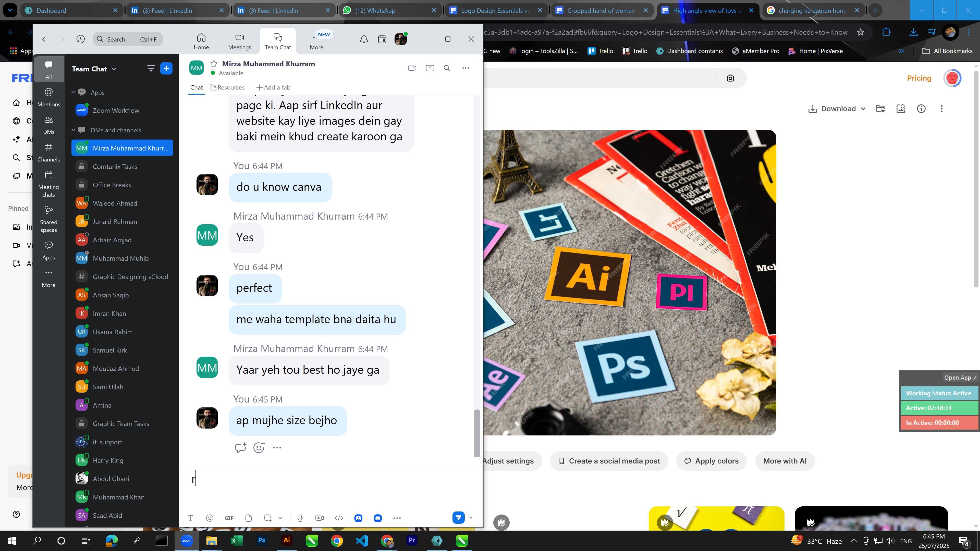Image resolution: width=980 pixels, height=551 pixels.
Task: Switch to the Meetings tab
Action: [240, 41]
